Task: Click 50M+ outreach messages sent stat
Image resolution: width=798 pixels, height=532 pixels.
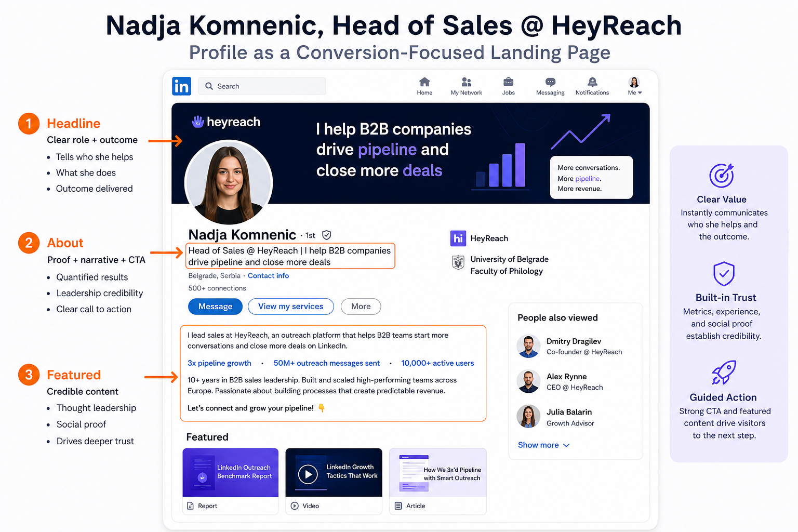Action: (326, 363)
